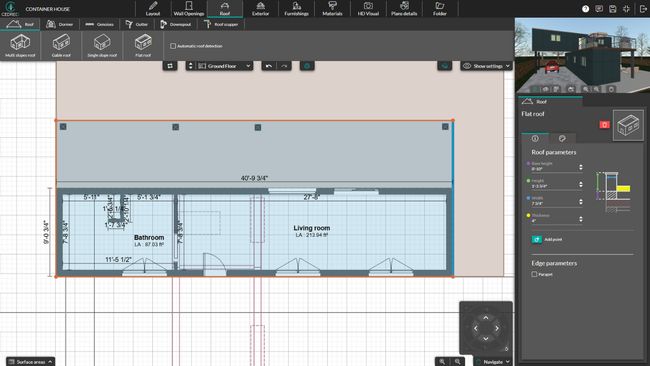
Task: Open the Show settings dropdown
Action: point(486,66)
